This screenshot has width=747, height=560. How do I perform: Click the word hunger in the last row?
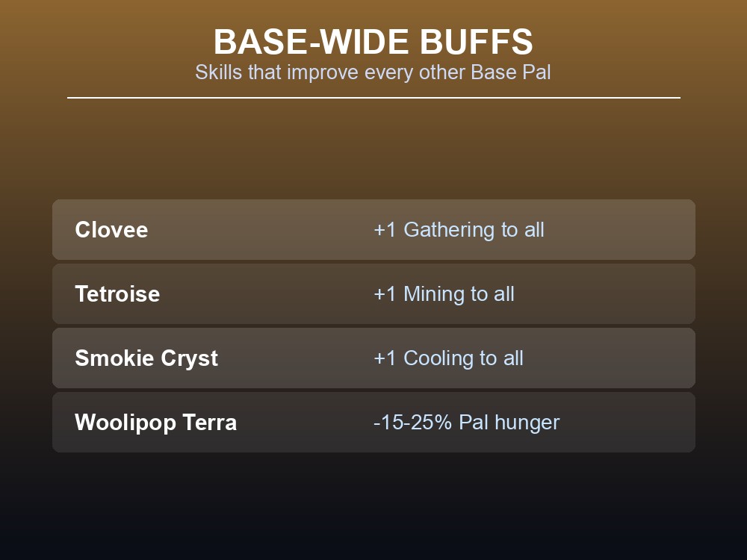527,423
